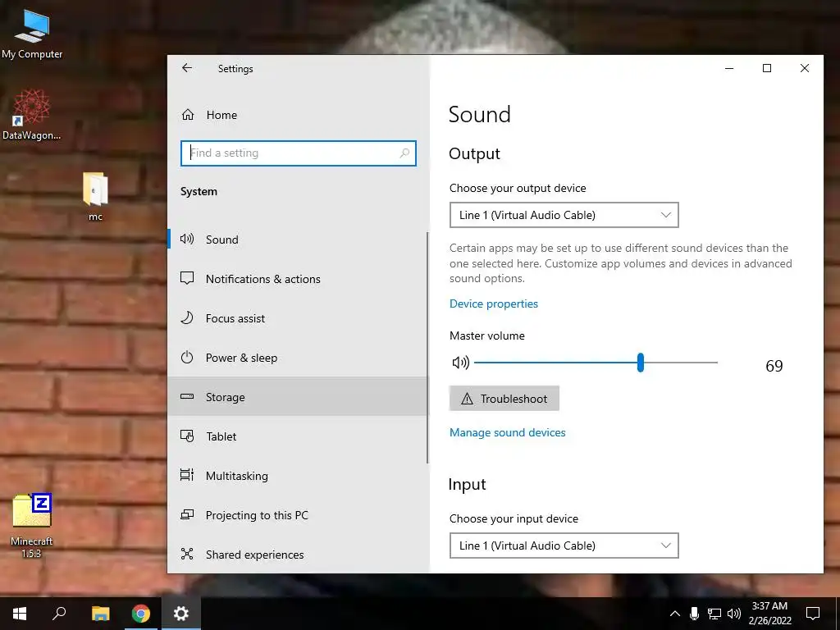
Task: Click the Projecting to this PC icon
Action: tap(187, 514)
